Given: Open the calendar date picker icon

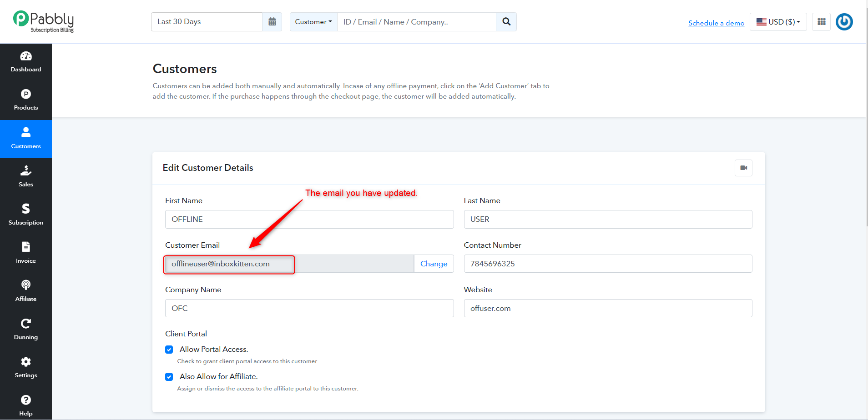Looking at the screenshot, I should pyautogui.click(x=272, y=22).
